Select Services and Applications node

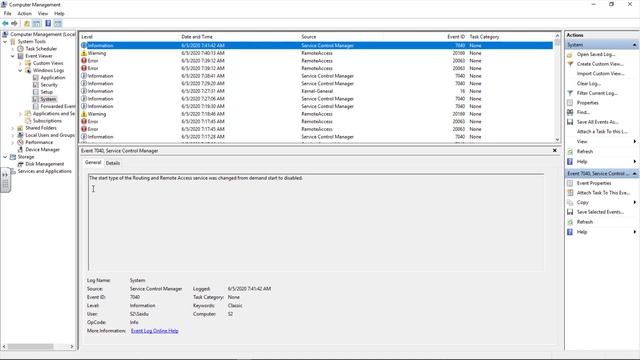44,171
